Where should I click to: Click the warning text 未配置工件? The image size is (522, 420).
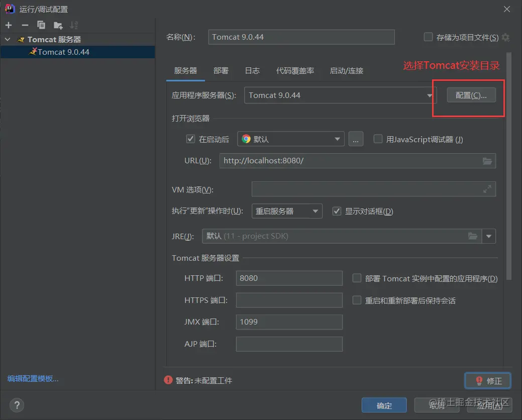(213, 380)
